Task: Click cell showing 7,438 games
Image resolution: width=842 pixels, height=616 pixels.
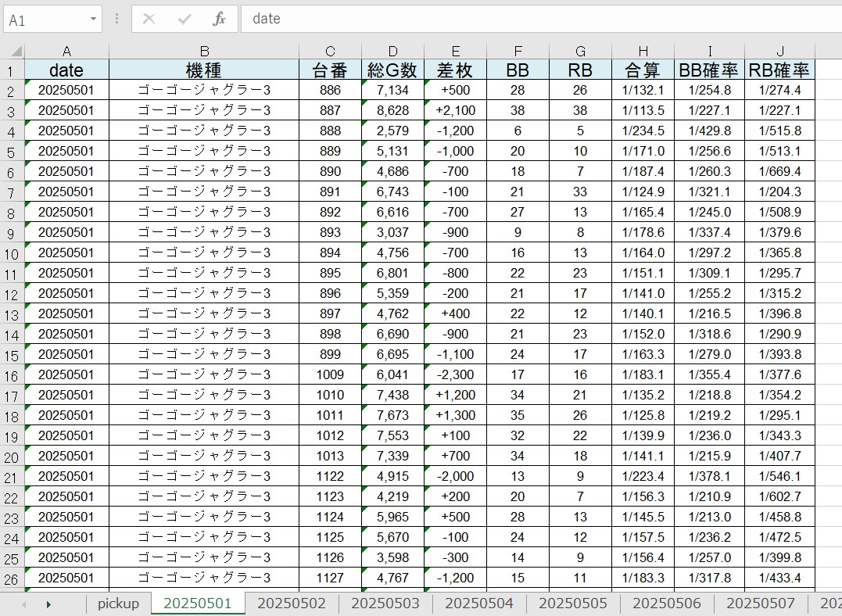Action: tap(393, 396)
